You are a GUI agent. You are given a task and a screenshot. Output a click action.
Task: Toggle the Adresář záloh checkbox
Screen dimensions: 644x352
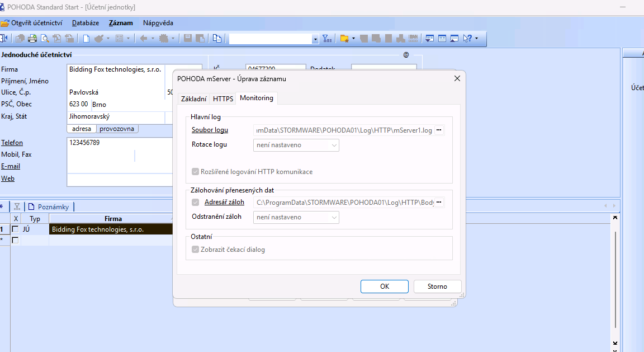pos(195,202)
